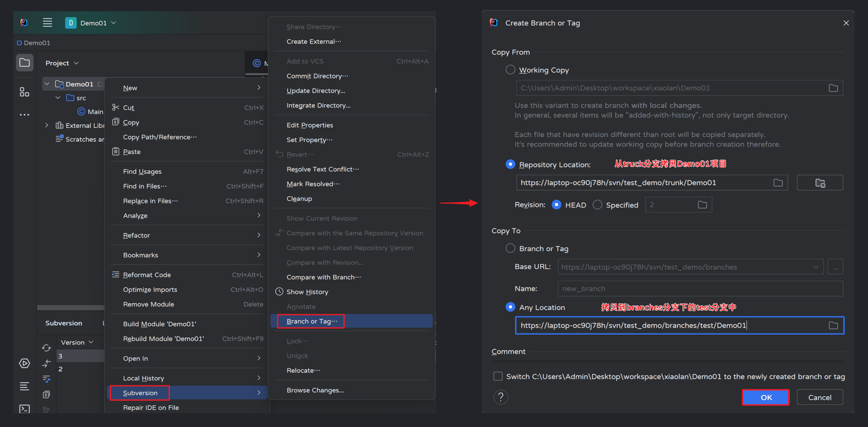Browse repository folder icon in Any Location field
Viewport: 868px width, 427px height.
pyautogui.click(x=833, y=325)
